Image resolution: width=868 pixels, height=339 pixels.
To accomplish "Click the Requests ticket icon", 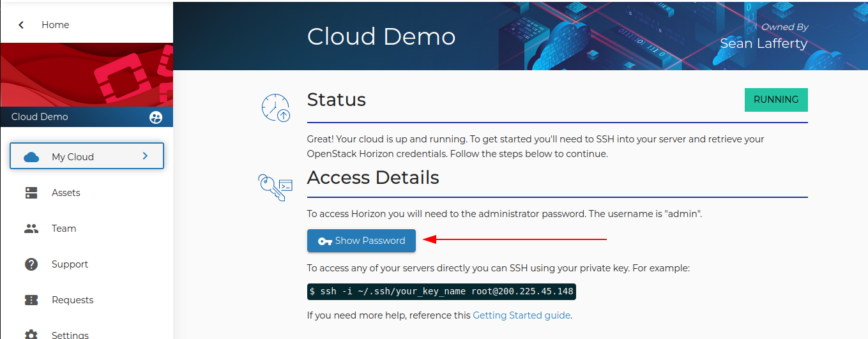I will (x=31, y=300).
